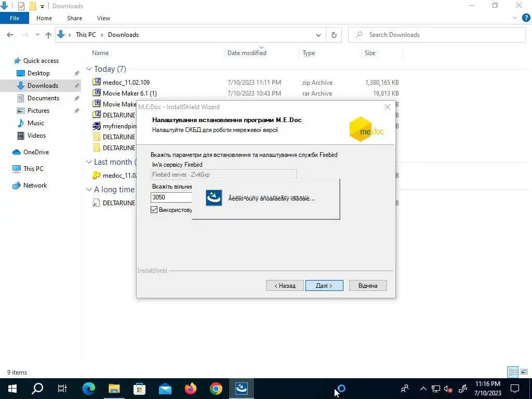The image size is (532, 399).
Task: Open the quick access toolbar customize dropdown
Action: coord(42,6)
